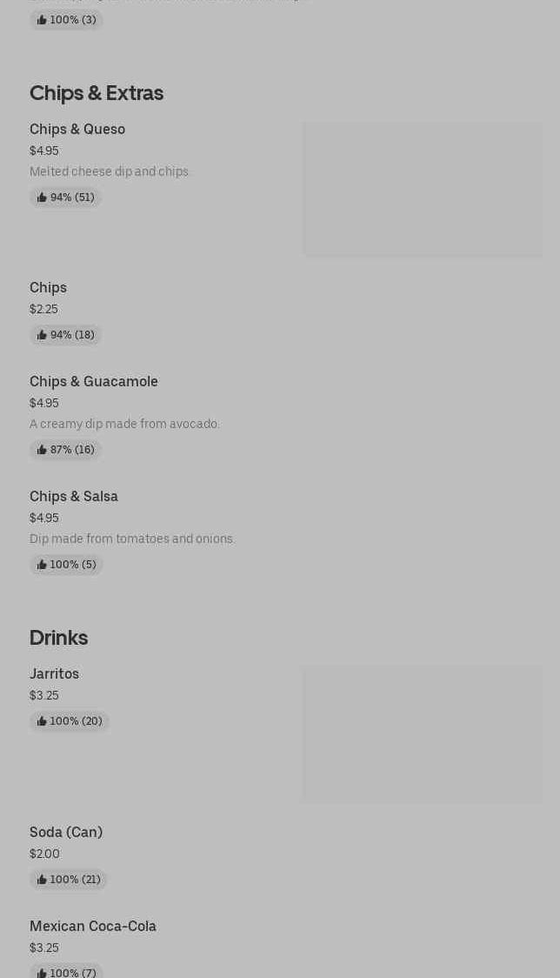Viewport: 560px width, 978px height.
Task: Open Mexican Coca-Cola item
Action: pyautogui.click(x=93, y=927)
